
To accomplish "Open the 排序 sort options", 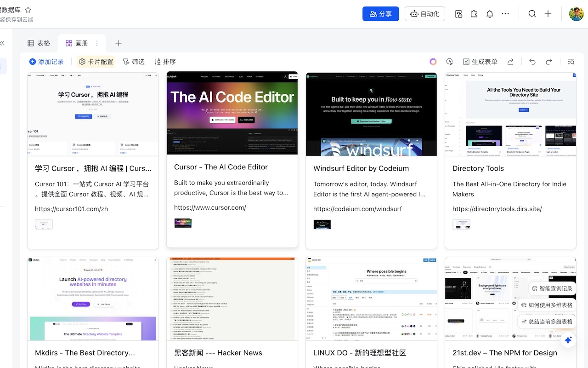I will 165,62.
